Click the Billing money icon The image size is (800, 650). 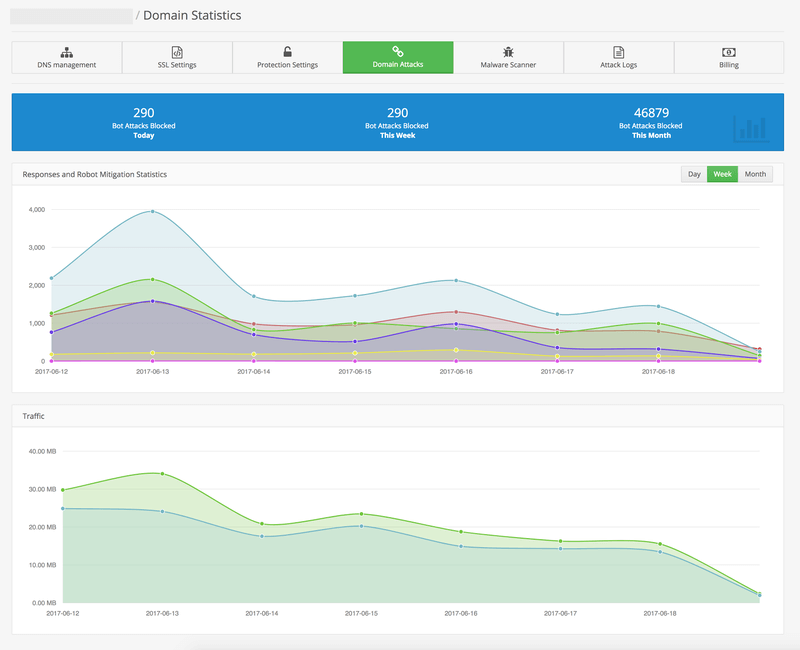[x=729, y=51]
